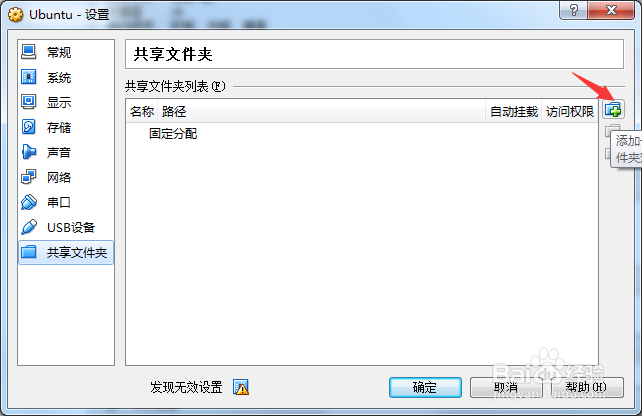
Task: Sort by the 名称 column header
Action: (142, 111)
